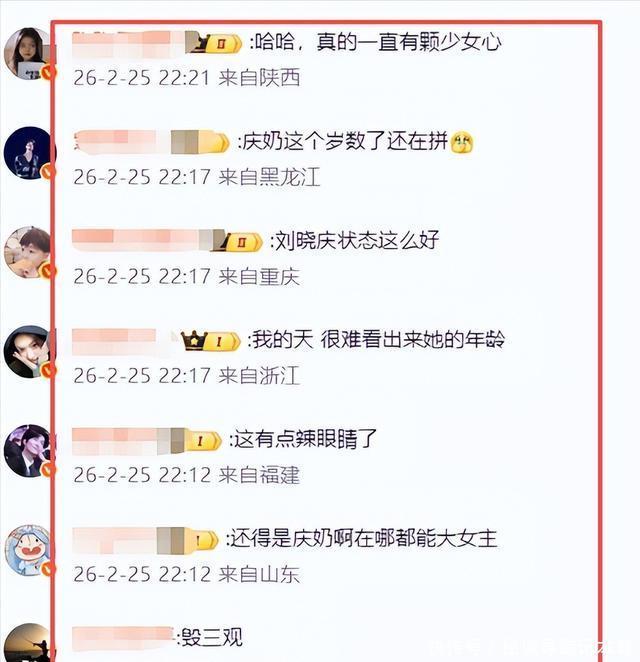This screenshot has height=662, width=640.
Task: Open avatar of the Shaanxi (陕西) commenter
Action: point(29,53)
